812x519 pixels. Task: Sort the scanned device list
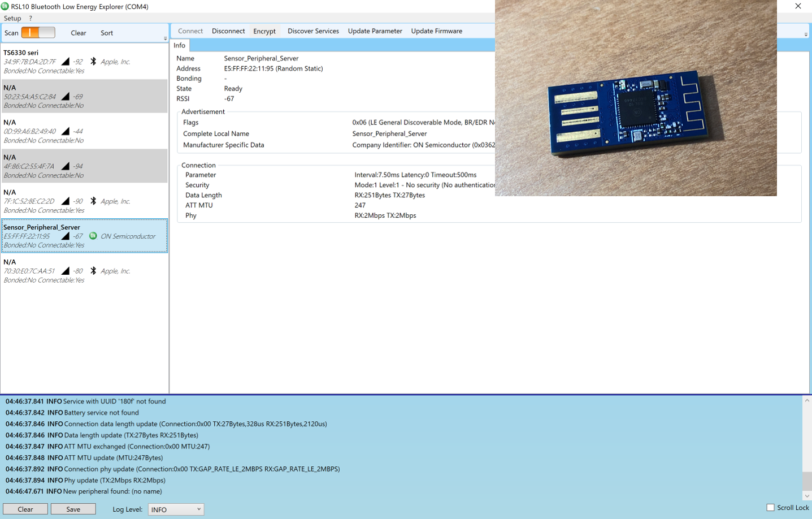pos(107,33)
